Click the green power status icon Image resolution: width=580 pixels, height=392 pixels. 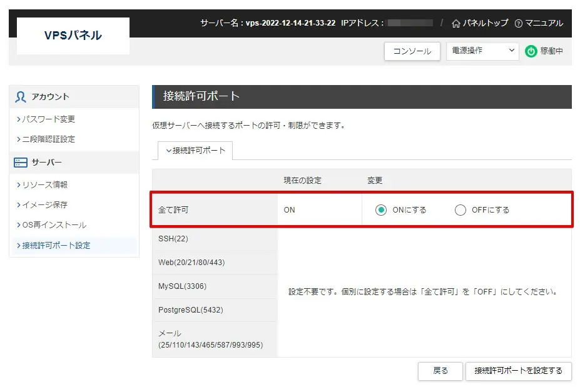coord(531,51)
